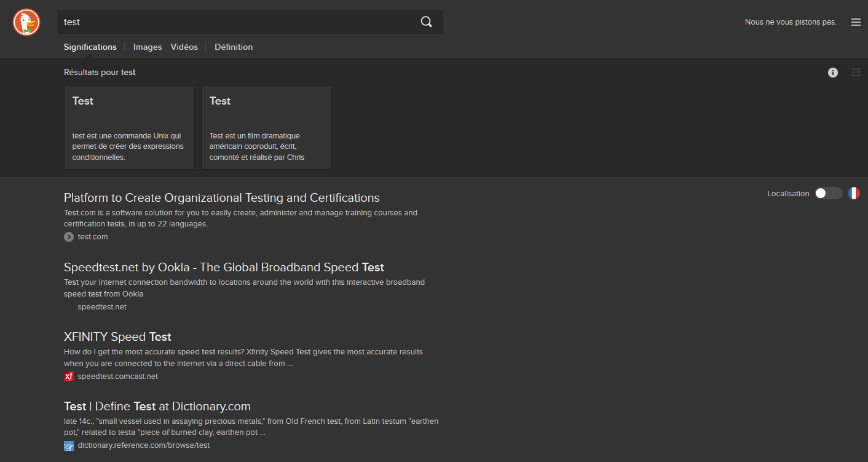Click the search magnifier icon
The image size is (868, 462).
pyautogui.click(x=427, y=22)
